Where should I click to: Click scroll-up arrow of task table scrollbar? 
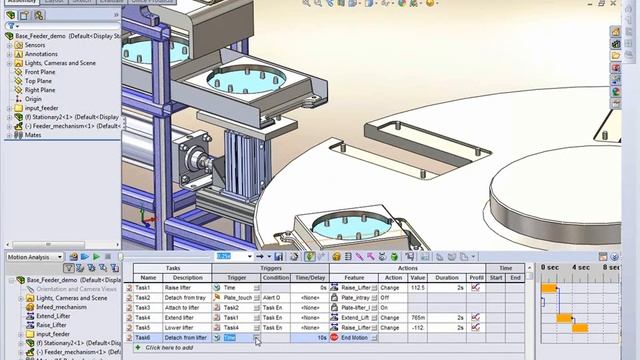tap(529, 268)
